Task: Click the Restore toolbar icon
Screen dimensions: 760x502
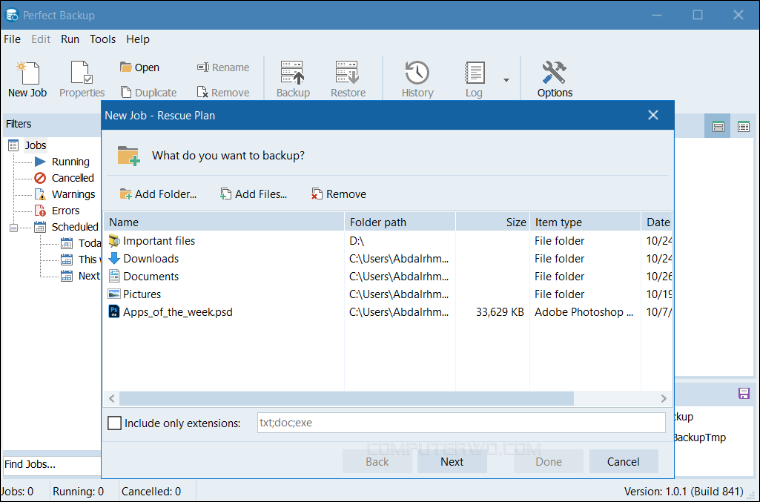Action: (348, 79)
